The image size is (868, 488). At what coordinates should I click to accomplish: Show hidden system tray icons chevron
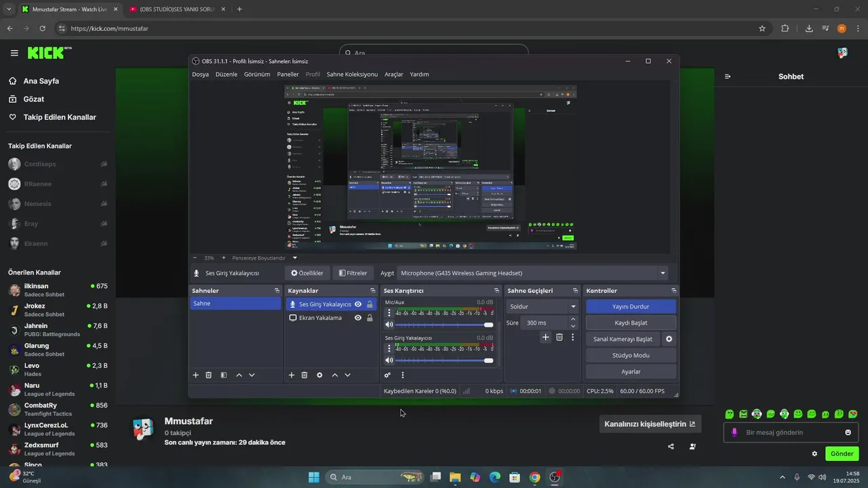(x=782, y=477)
